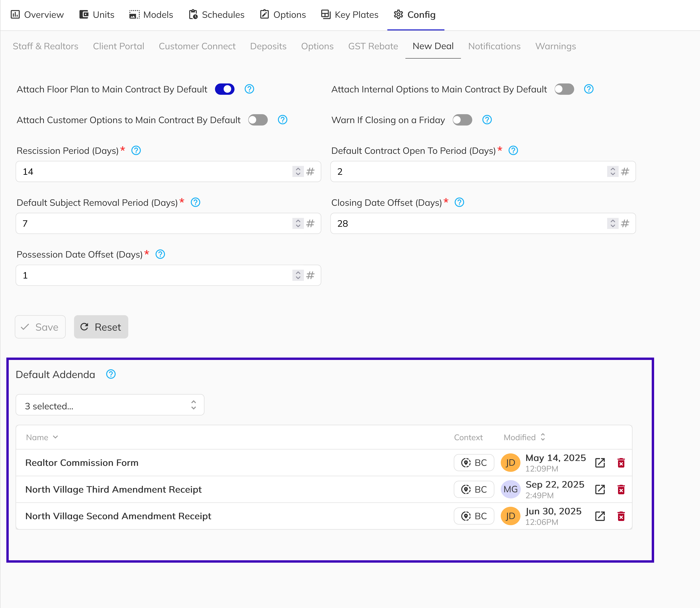This screenshot has height=608, width=700.
Task: Open the Units tab
Action: pyautogui.click(x=97, y=15)
